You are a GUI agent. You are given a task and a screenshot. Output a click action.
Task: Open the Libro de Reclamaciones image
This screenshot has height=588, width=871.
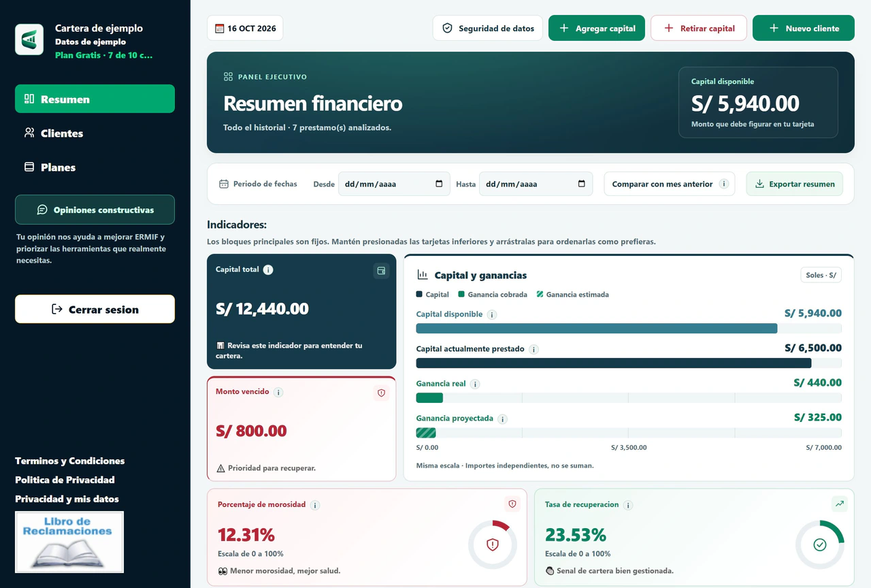pyautogui.click(x=69, y=542)
